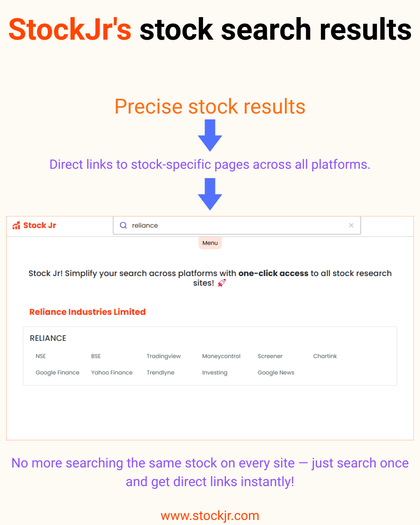Open the Google News link
The image size is (420, 525).
pos(276,373)
